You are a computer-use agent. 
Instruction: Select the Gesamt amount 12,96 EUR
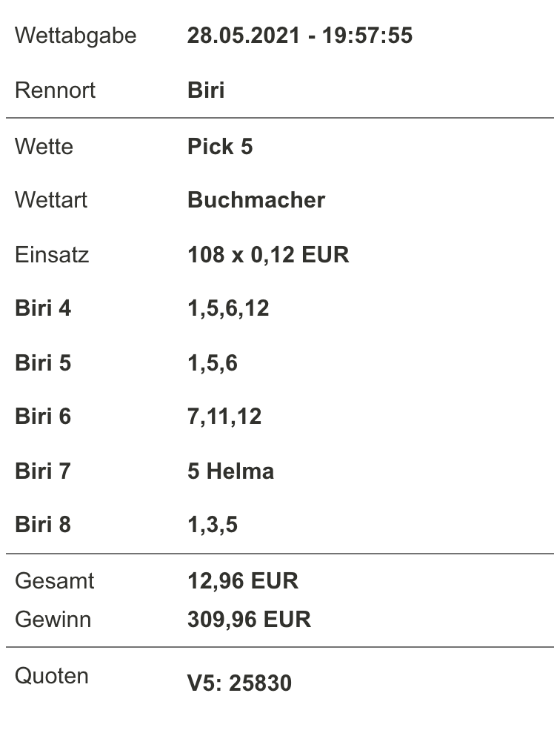coord(243,581)
